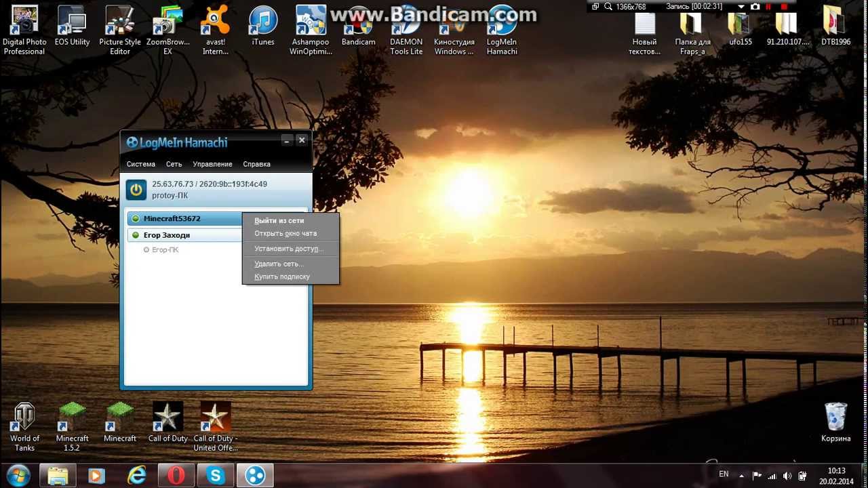
Task: Open the Minecraft shortcut without version number
Action: 120,422
